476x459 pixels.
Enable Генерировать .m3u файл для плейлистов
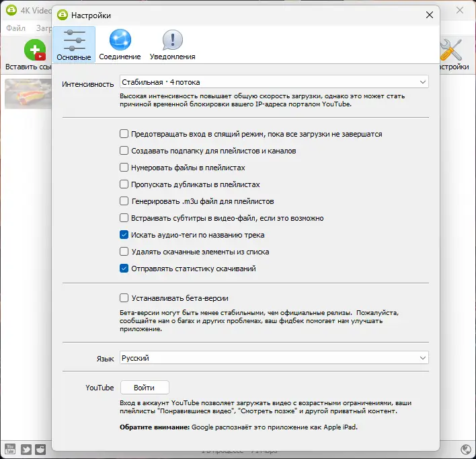pyautogui.click(x=124, y=201)
